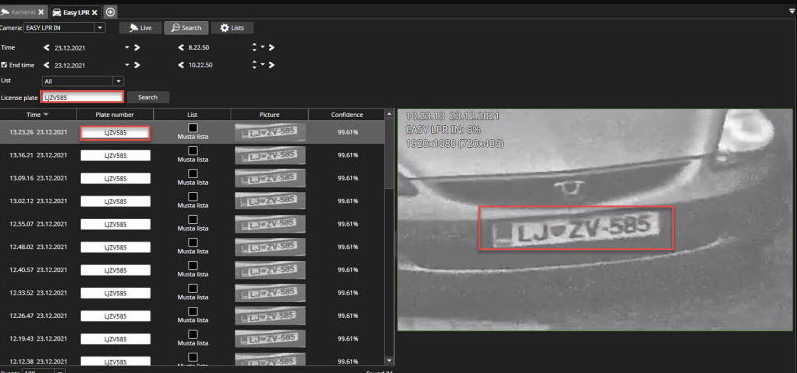This screenshot has height=373, width=797.
Task: Add a new tab with the plus icon
Action: tap(110, 12)
